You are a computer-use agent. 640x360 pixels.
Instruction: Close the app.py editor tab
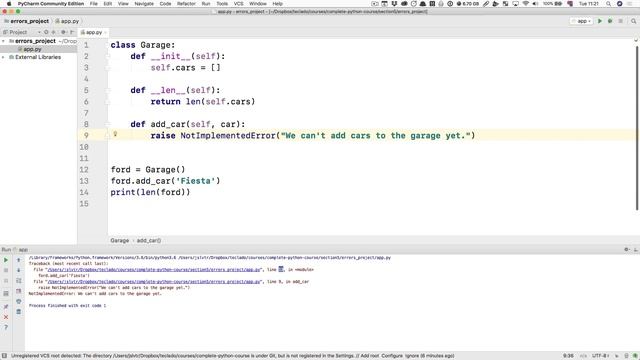coord(105,32)
